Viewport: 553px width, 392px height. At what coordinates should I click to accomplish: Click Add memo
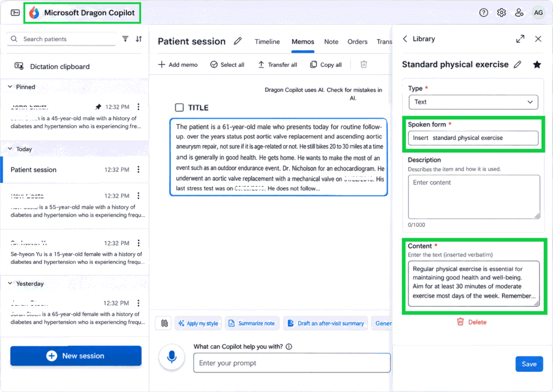(x=178, y=64)
